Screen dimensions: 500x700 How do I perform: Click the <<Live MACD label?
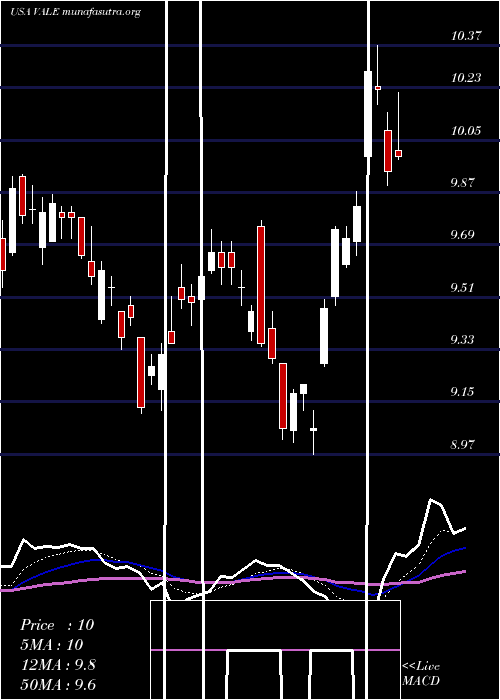[x=421, y=673]
